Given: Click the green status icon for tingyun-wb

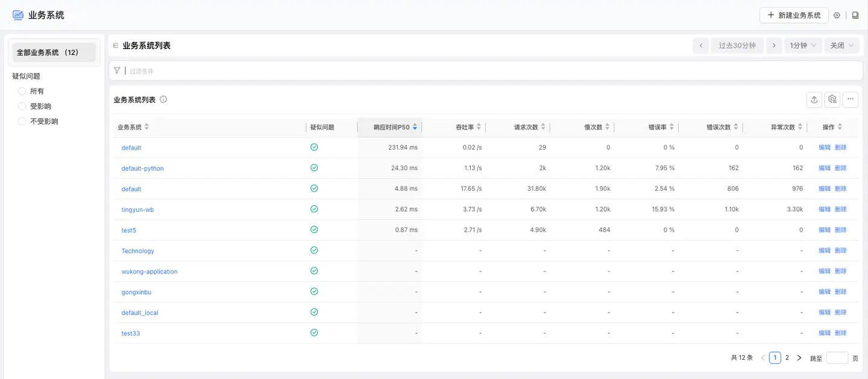Looking at the screenshot, I should point(314,209).
